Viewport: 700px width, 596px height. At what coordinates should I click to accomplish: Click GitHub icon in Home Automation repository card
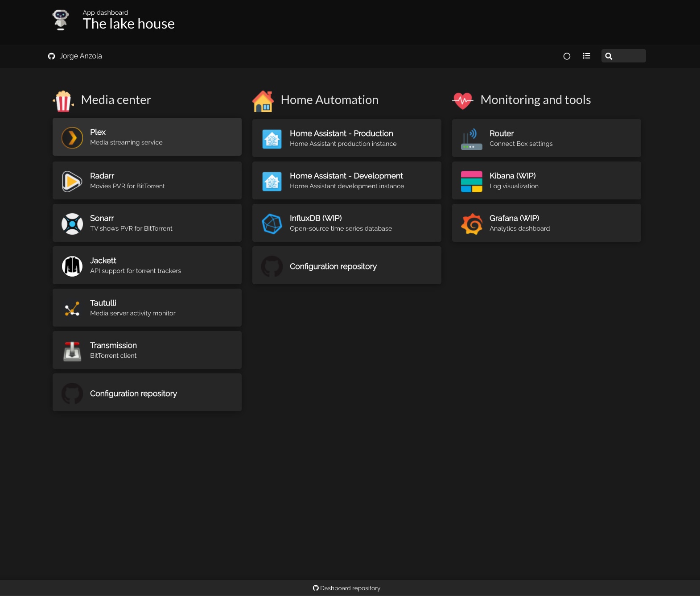[272, 266]
